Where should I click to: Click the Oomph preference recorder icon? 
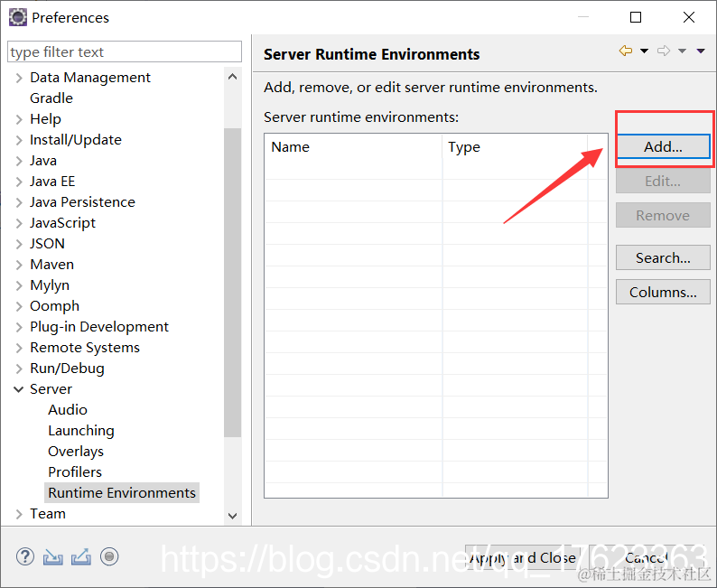[x=109, y=556]
